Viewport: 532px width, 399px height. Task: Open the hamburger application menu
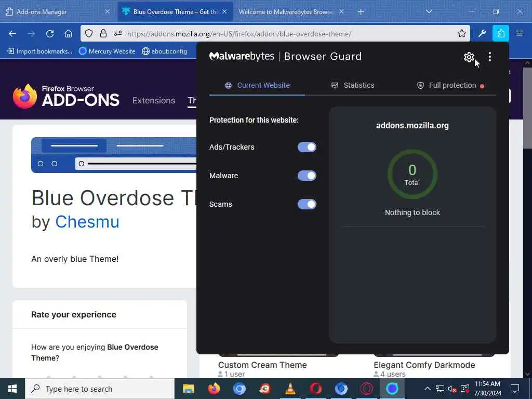520,33
